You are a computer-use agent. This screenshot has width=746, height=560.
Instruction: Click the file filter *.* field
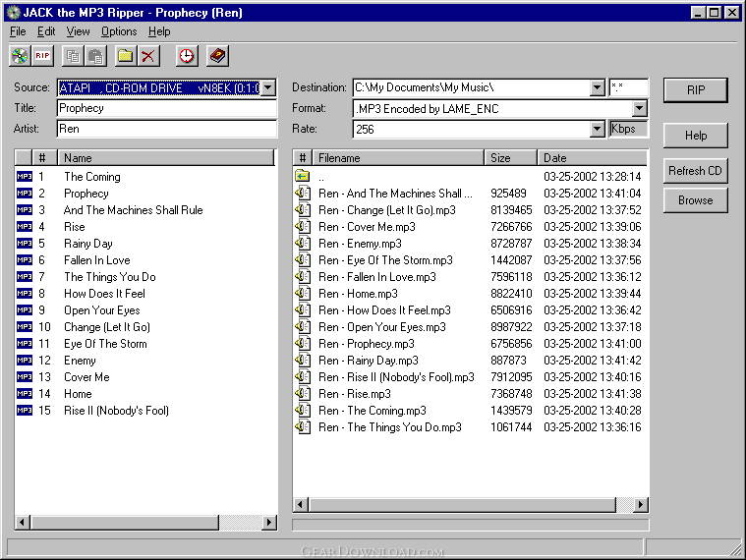628,88
